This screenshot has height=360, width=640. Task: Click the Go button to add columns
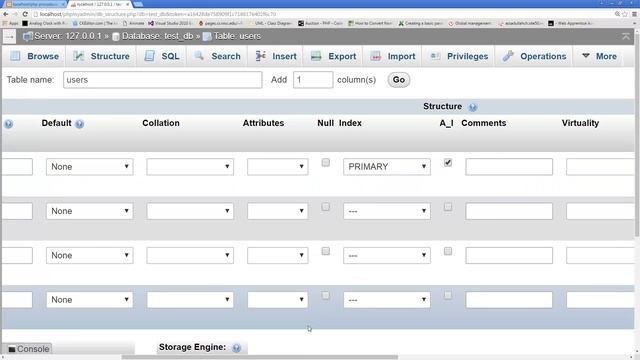398,80
